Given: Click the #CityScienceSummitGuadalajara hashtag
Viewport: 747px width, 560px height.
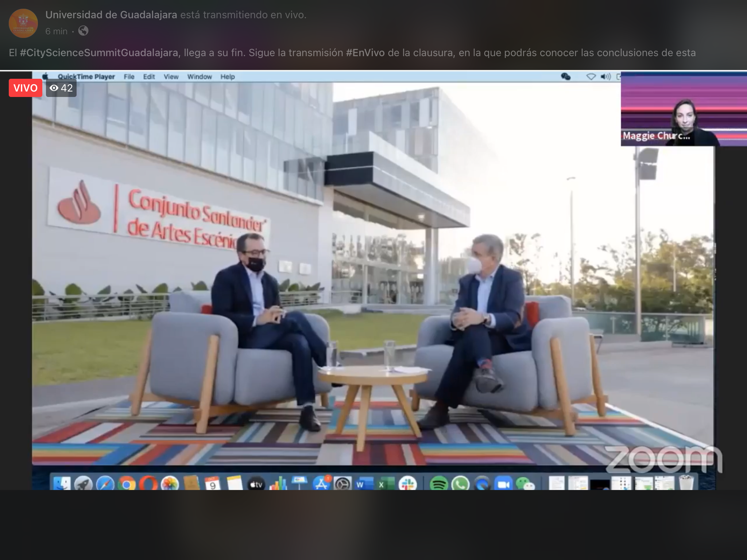Looking at the screenshot, I should coord(99,53).
